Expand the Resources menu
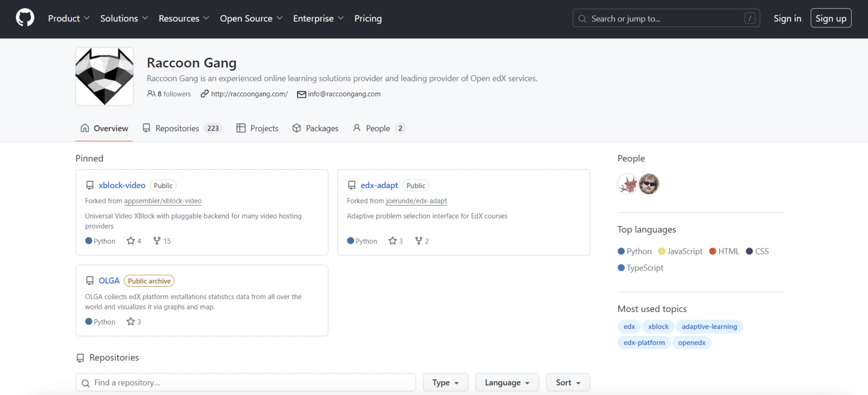This screenshot has width=868, height=395. click(x=184, y=18)
